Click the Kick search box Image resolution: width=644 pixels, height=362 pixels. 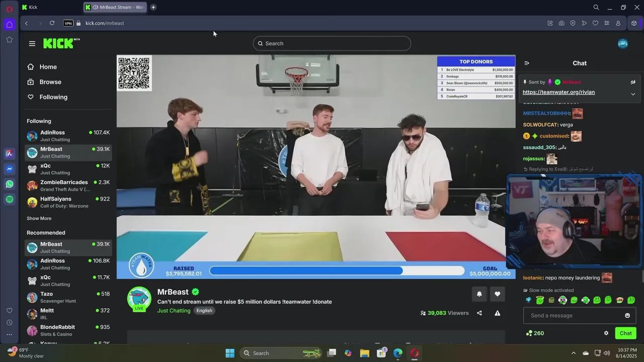pos(332,44)
